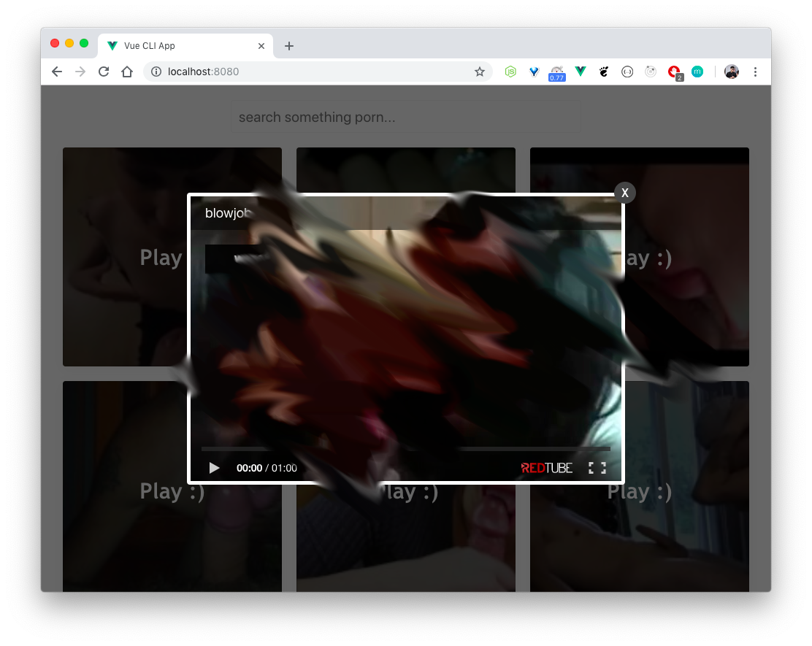Click the green macOS maximize button
The height and width of the screenshot is (646, 812).
tap(84, 44)
